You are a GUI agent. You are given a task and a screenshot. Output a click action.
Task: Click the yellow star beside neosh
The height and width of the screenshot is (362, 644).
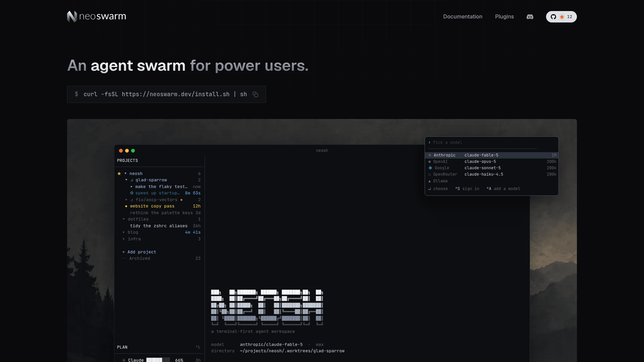119,174
